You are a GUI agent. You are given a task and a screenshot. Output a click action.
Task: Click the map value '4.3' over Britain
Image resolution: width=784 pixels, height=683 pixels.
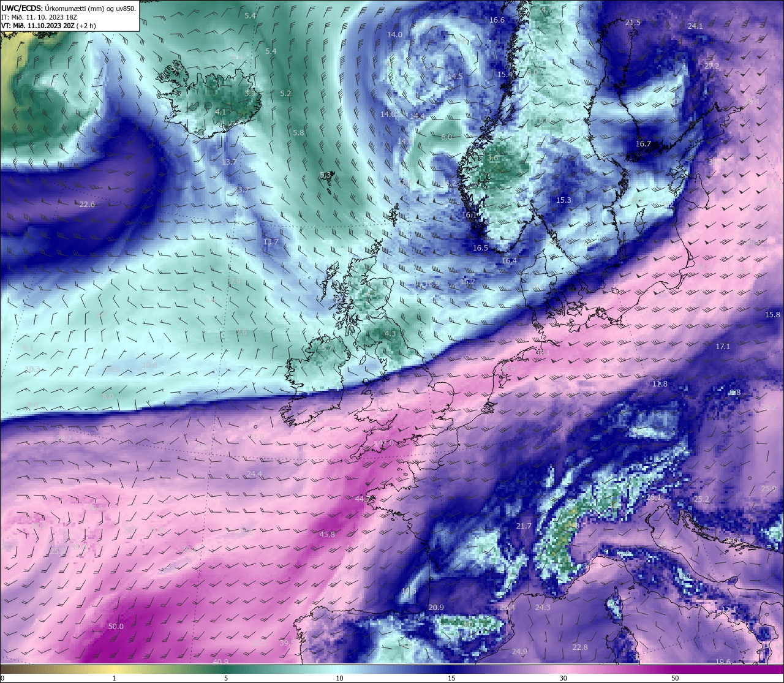pos(390,334)
